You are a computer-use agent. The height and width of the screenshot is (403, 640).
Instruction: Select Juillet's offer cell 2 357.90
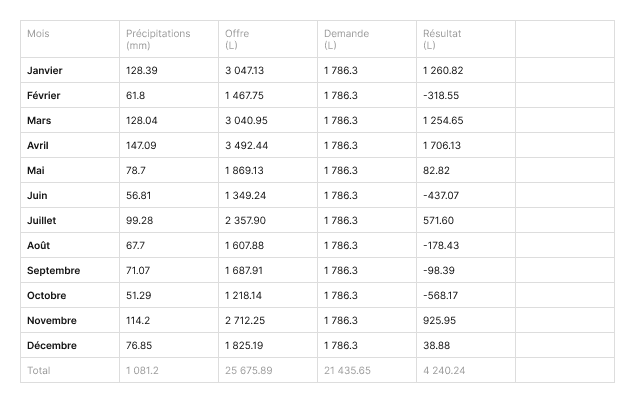point(246,221)
